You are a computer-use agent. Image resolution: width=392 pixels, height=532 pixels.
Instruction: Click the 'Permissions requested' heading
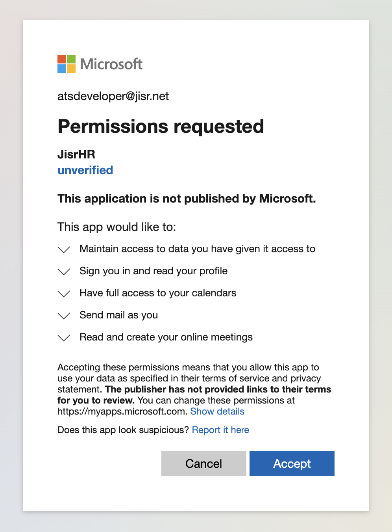[x=161, y=126]
